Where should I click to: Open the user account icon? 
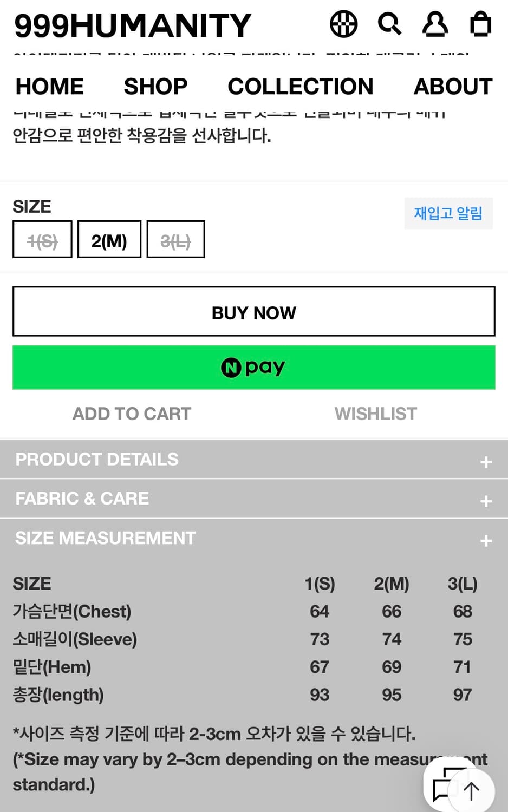click(x=435, y=24)
